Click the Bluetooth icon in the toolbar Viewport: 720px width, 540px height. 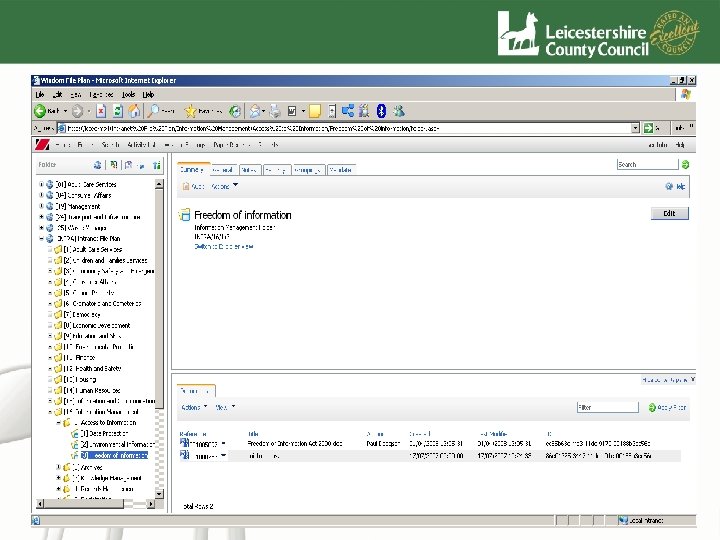point(382,111)
